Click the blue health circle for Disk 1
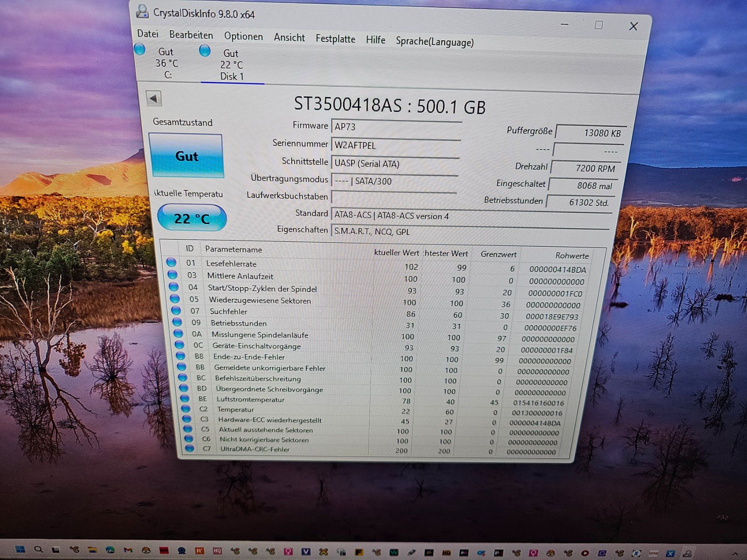This screenshot has width=747, height=560. point(205,51)
